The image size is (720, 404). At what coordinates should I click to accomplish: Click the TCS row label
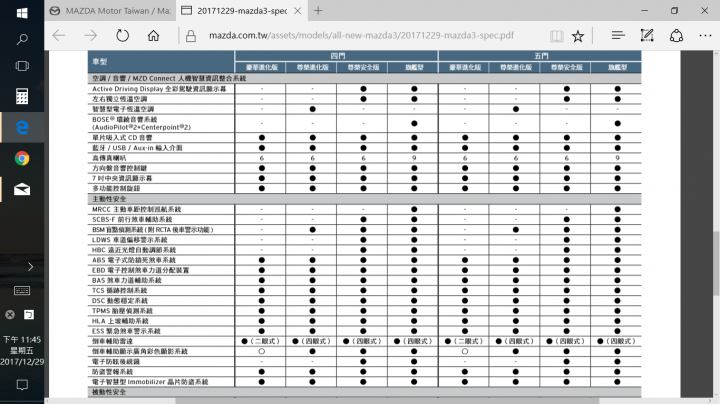[x=119, y=291]
